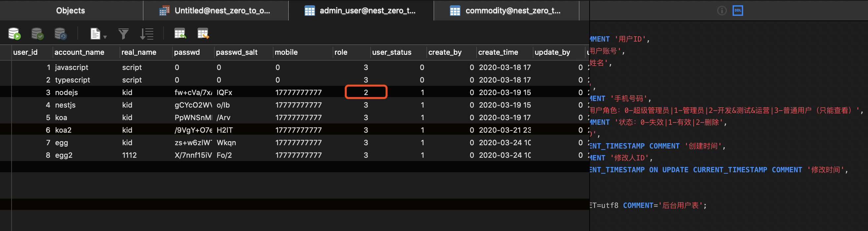The image size is (868, 231).
Task: Click create_time 2020-03-21 23 in koa2 row
Action: point(505,130)
